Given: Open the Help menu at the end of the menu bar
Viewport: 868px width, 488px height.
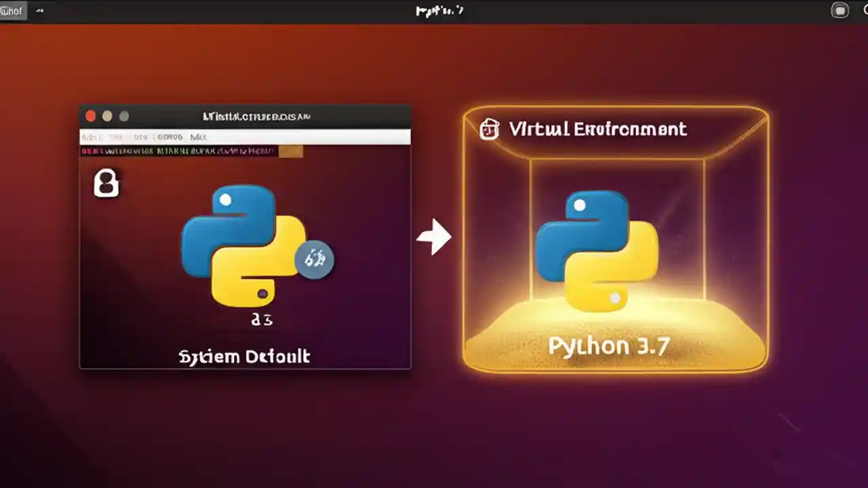Looking at the screenshot, I should click(x=197, y=136).
